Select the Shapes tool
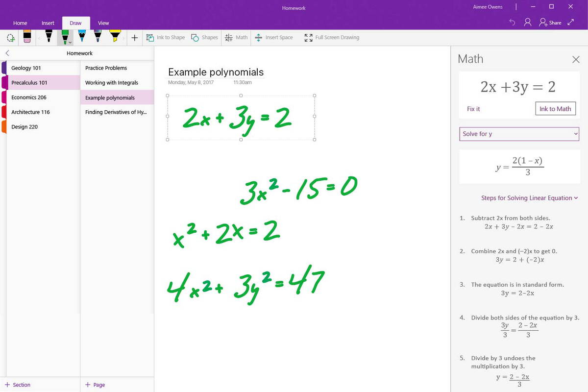 tap(204, 37)
